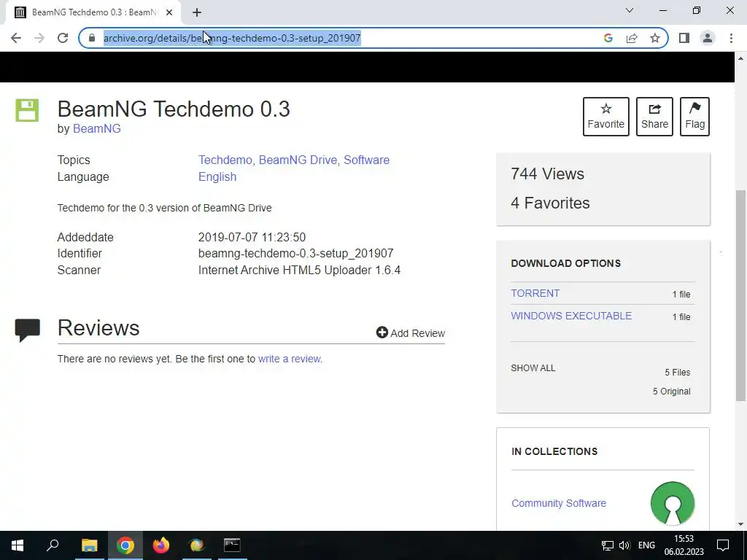The width and height of the screenshot is (747, 560).
Task: Open the Chrome profile menu
Action: pyautogui.click(x=708, y=38)
